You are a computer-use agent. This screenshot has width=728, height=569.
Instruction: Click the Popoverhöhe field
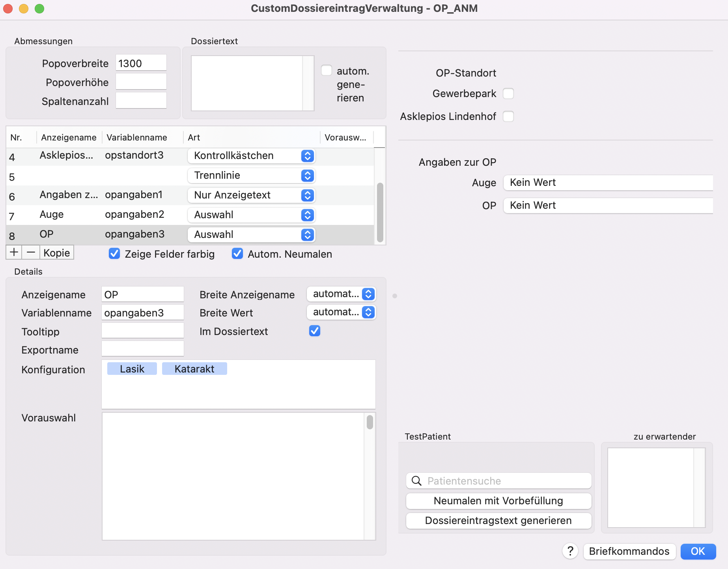pos(141,82)
